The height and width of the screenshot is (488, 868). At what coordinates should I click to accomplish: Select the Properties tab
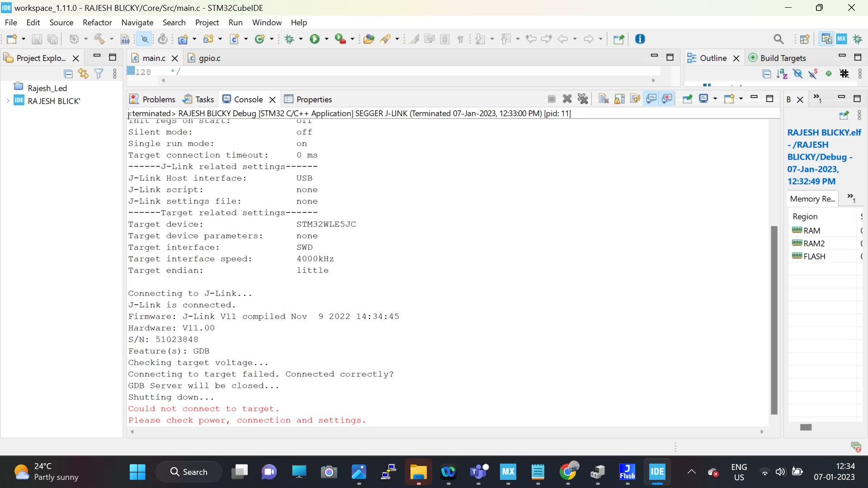point(308,99)
